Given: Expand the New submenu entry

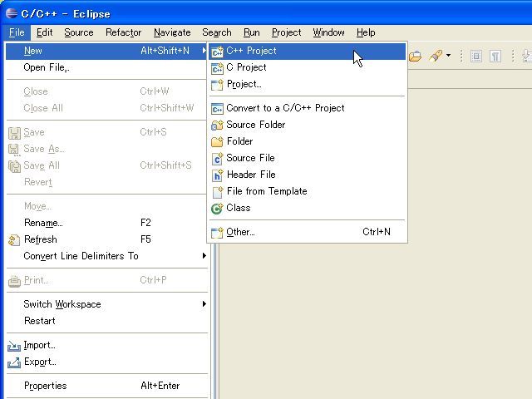Looking at the screenshot, I should [107, 51].
